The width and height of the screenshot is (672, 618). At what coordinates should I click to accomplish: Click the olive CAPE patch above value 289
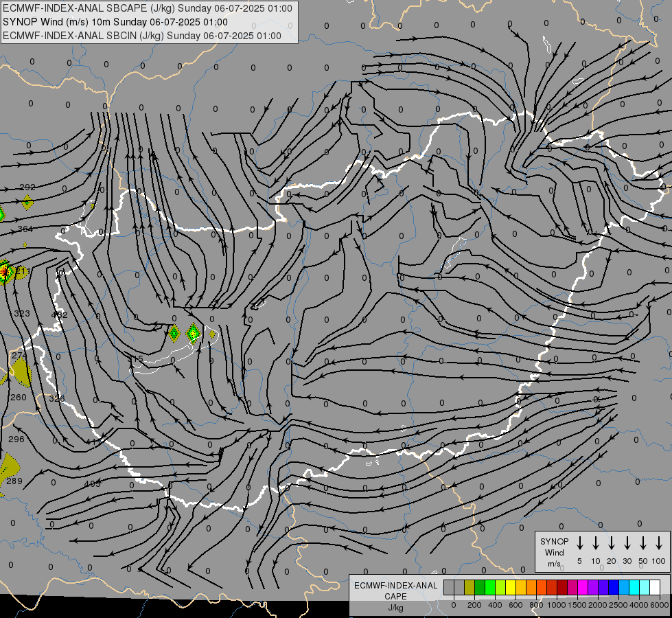[x=10, y=468]
